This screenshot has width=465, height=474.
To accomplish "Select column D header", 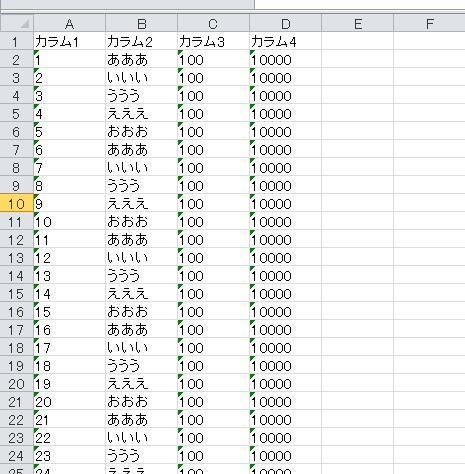I will tap(286, 23).
